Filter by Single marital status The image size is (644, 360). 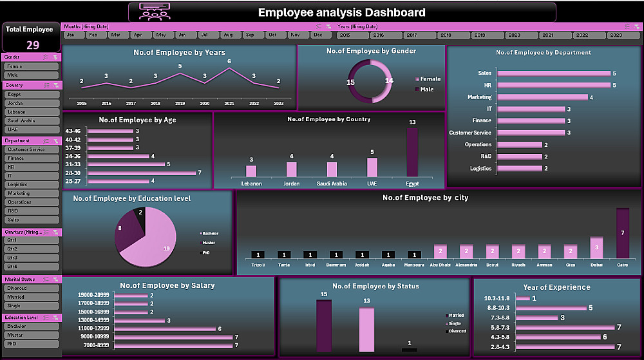(x=31, y=306)
